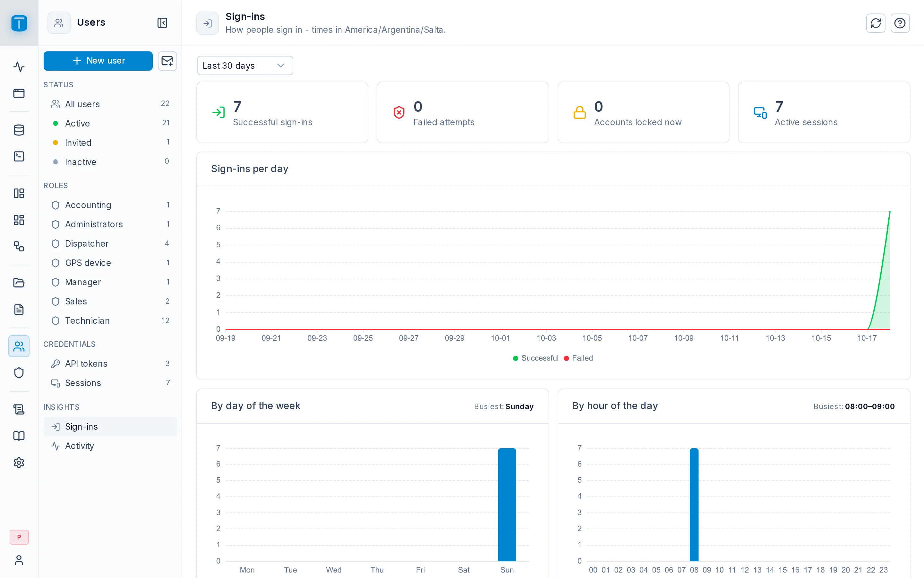Open the Sign-ins insights page
The image size is (924, 578).
110,426
